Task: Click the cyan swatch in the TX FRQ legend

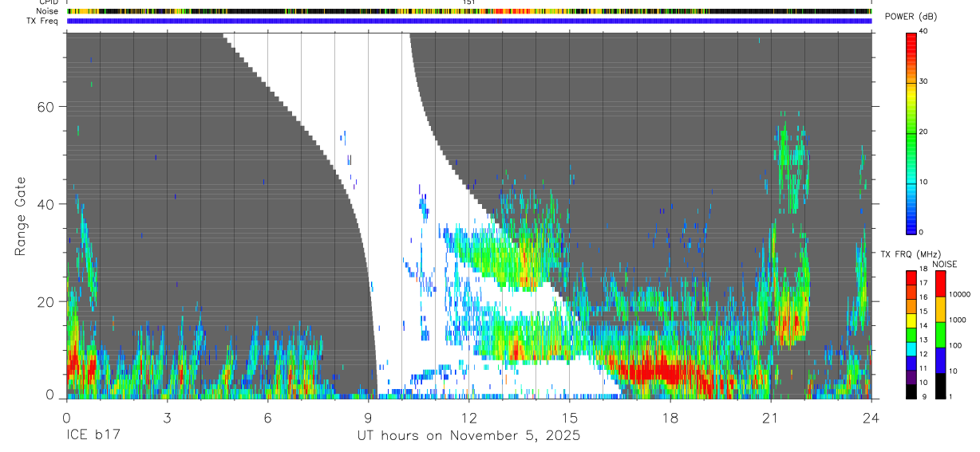Action: pyautogui.click(x=911, y=349)
